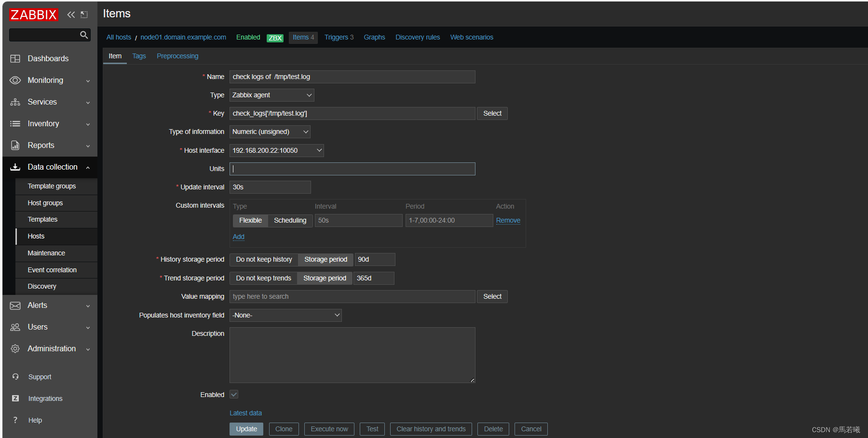The image size is (868, 438).
Task: Open Web scenarios link
Action: pos(472,38)
